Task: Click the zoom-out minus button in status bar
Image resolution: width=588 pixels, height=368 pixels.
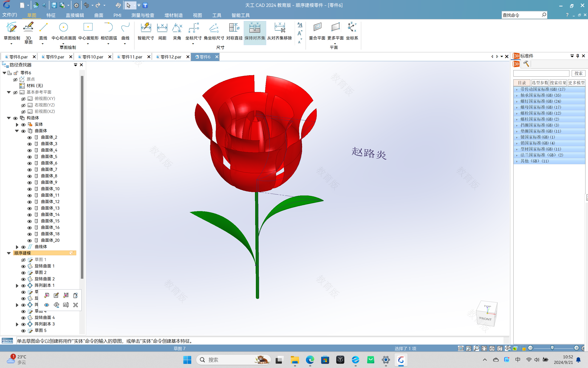Action: pos(530,348)
